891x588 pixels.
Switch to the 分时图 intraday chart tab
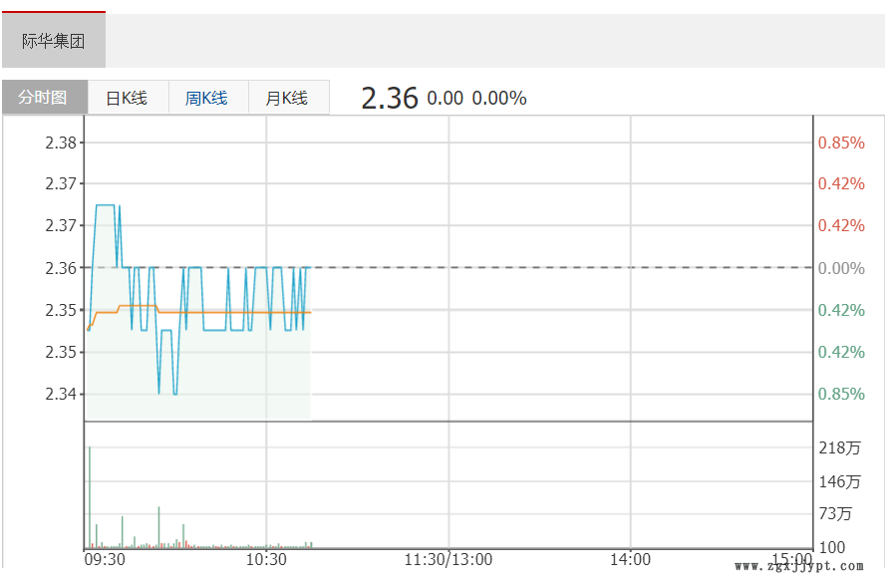click(x=45, y=97)
